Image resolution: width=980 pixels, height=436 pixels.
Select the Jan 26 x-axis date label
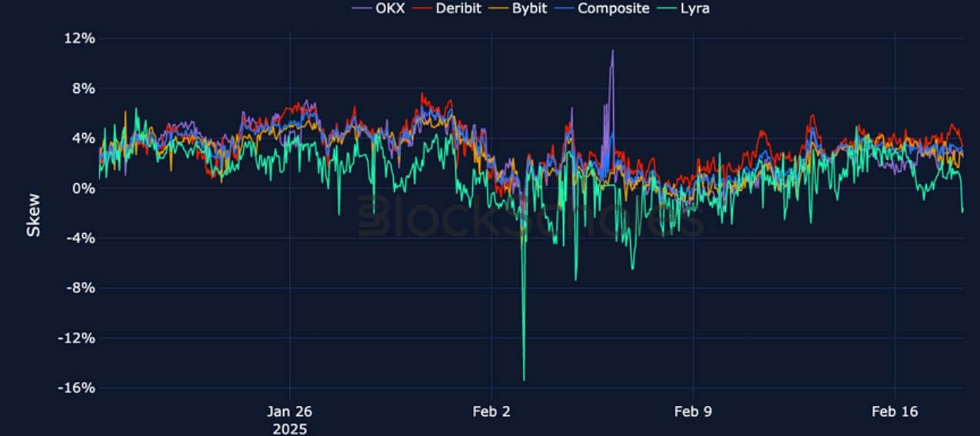pyautogui.click(x=289, y=411)
